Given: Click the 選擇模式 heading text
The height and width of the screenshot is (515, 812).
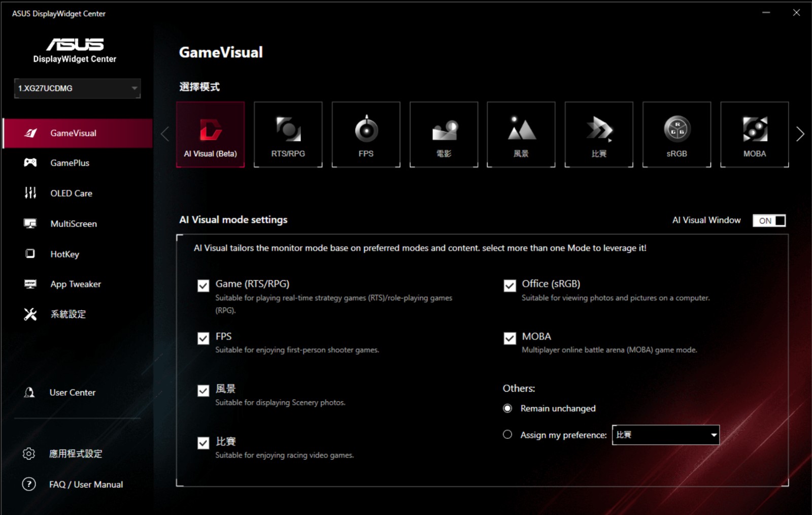Looking at the screenshot, I should 199,87.
